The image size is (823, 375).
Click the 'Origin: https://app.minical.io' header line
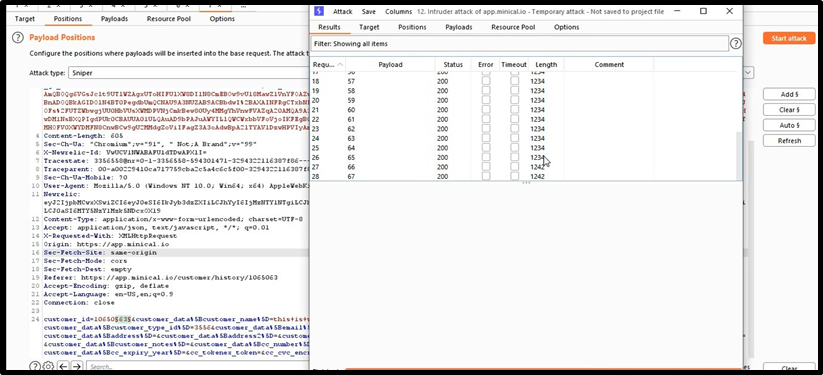107,244
